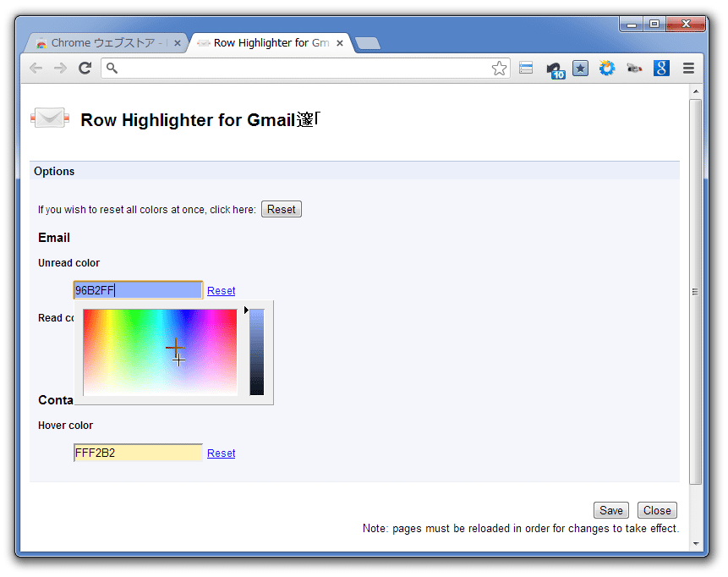The width and height of the screenshot is (728, 577).
Task: Reset the Hover color via its Reset link
Action: pyautogui.click(x=221, y=453)
